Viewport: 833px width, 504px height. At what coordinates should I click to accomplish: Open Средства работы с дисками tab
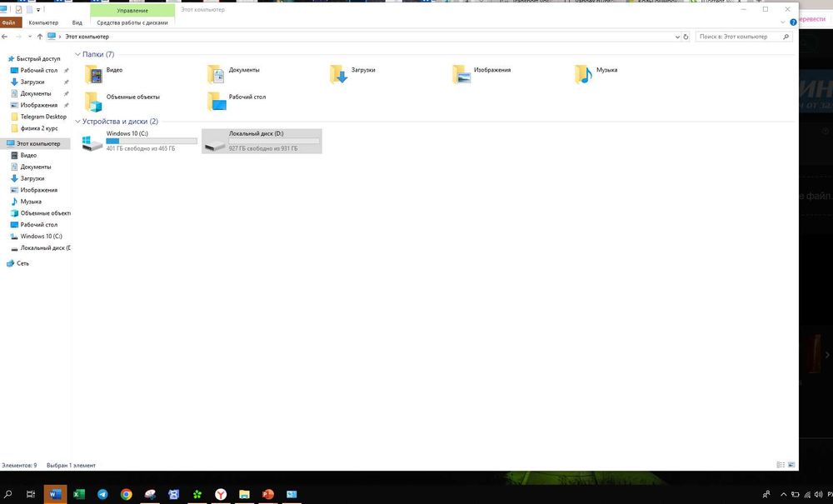[x=132, y=22]
